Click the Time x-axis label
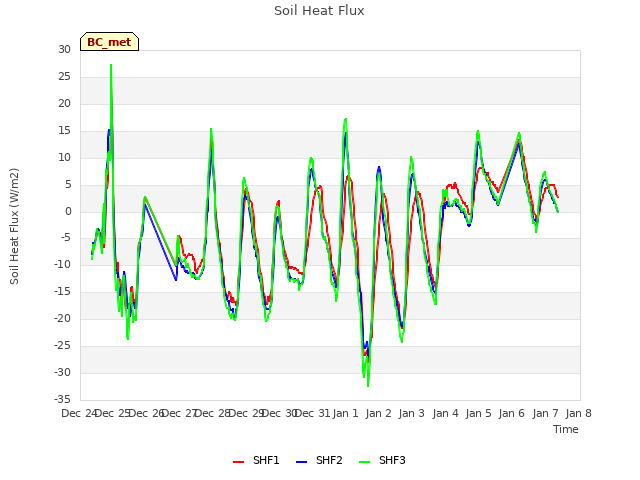The height and width of the screenshot is (480, 640). (566, 429)
